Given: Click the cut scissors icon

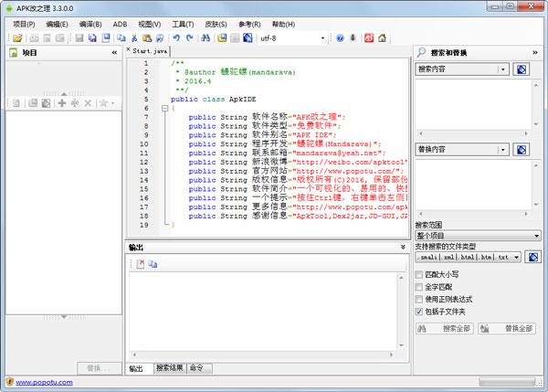Looking at the screenshot, I should pos(134,37).
